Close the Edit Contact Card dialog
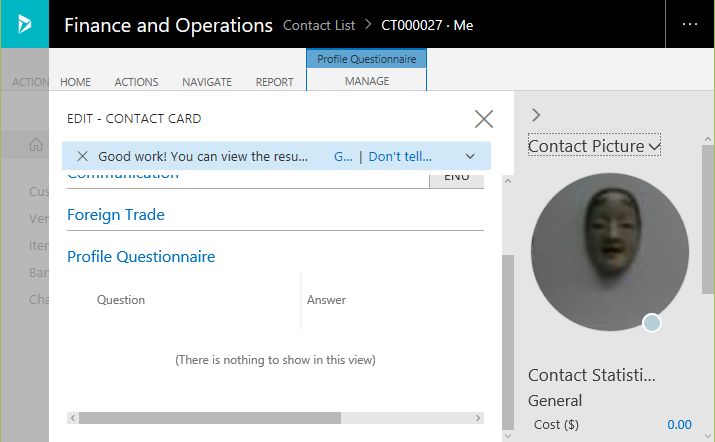Image resolution: width=715 pixels, height=442 pixels. coord(483,119)
